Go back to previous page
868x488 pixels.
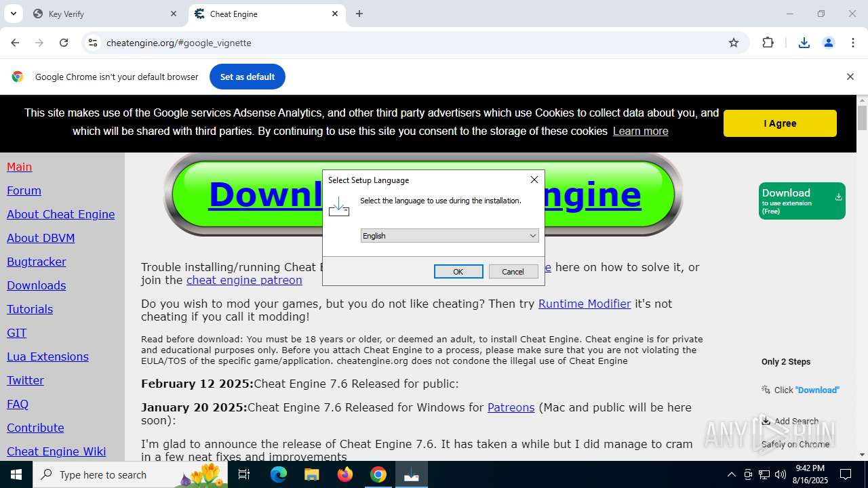(x=15, y=43)
